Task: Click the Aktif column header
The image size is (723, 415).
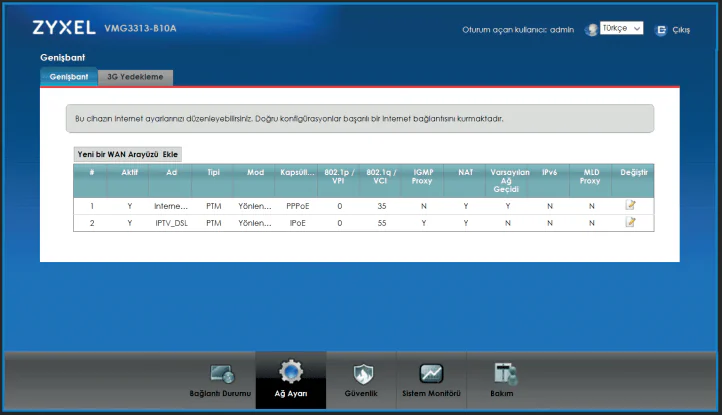Action: [x=129, y=172]
